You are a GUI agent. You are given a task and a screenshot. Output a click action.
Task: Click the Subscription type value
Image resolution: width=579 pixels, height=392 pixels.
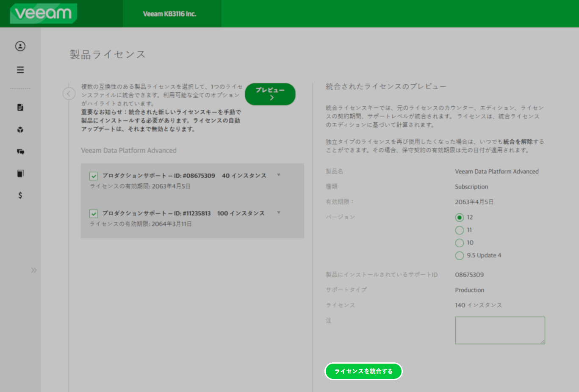pyautogui.click(x=471, y=187)
